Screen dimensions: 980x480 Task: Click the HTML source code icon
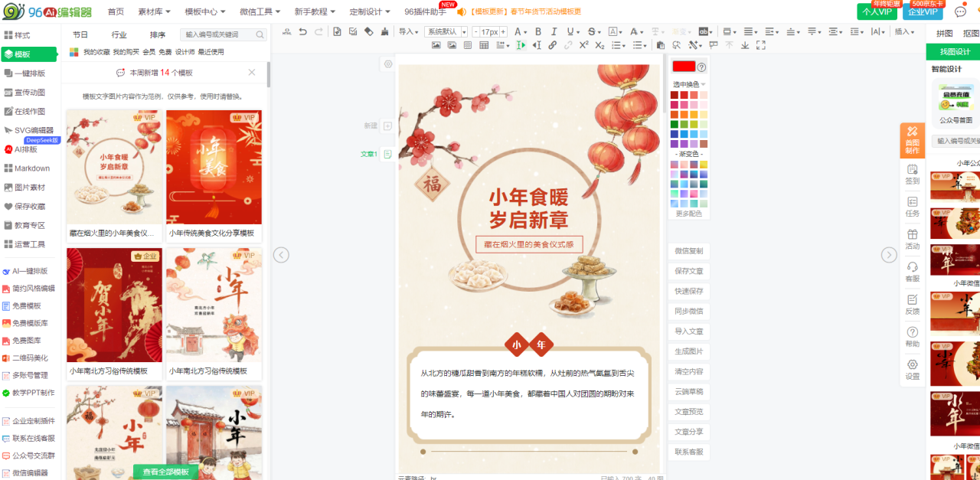(287, 31)
